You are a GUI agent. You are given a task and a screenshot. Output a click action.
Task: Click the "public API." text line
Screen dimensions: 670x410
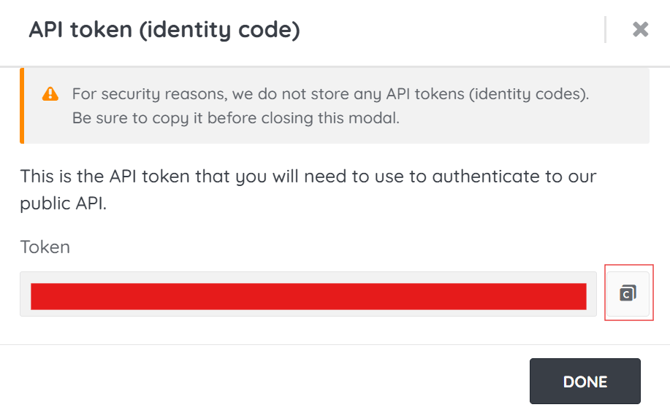point(63,203)
